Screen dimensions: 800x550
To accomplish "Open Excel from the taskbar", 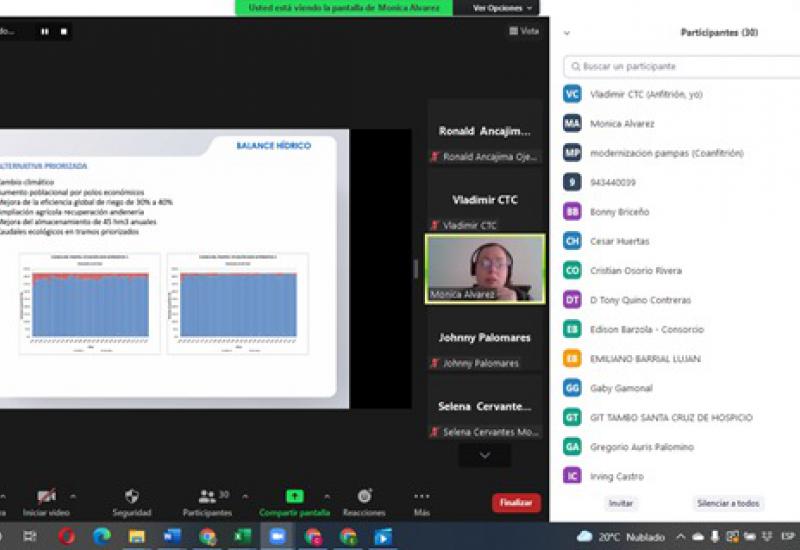I will tap(242, 537).
